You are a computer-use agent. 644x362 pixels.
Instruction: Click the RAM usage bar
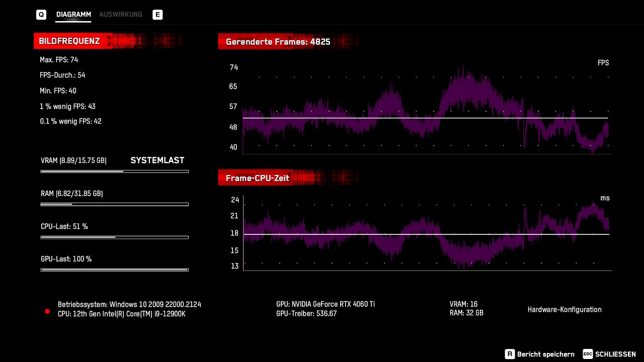click(x=115, y=204)
